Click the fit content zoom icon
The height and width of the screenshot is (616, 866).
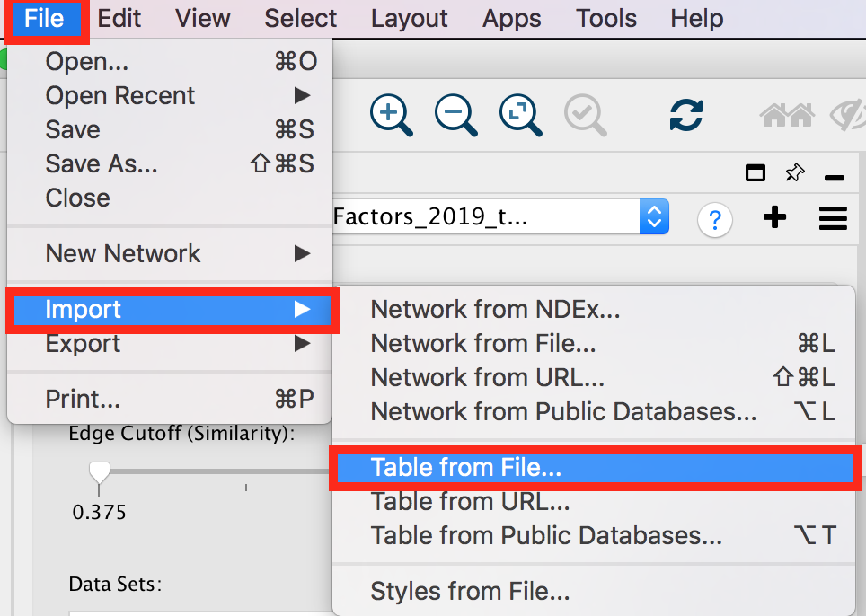520,114
